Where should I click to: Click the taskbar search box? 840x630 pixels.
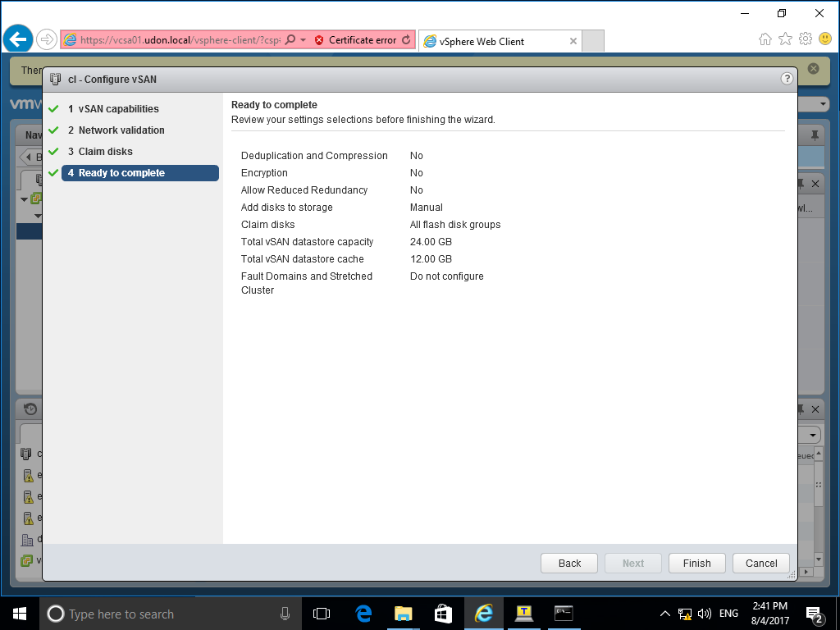coord(171,614)
